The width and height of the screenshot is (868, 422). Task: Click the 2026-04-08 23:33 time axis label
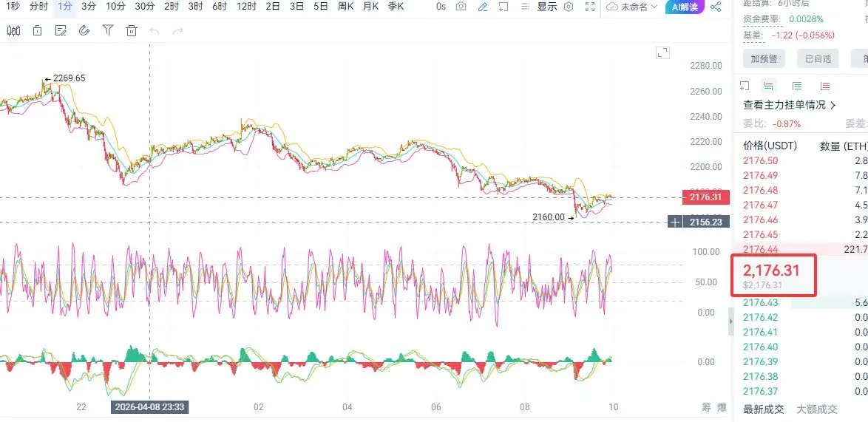(x=150, y=408)
